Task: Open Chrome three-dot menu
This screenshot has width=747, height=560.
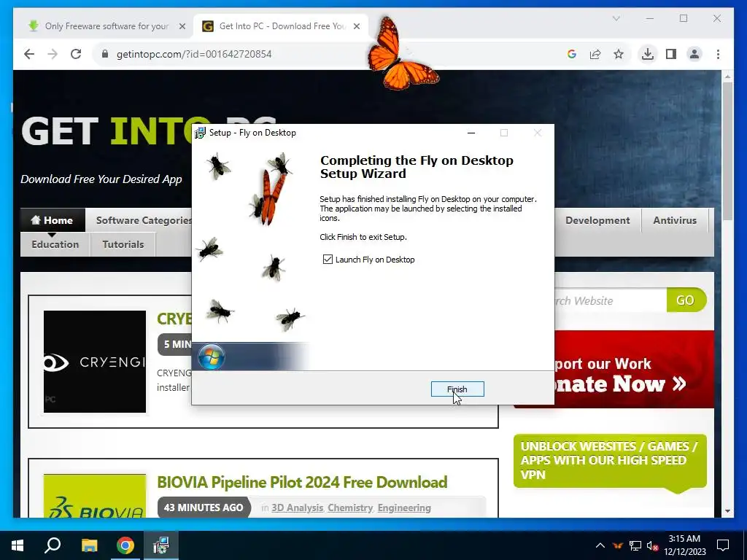Action: (718, 54)
